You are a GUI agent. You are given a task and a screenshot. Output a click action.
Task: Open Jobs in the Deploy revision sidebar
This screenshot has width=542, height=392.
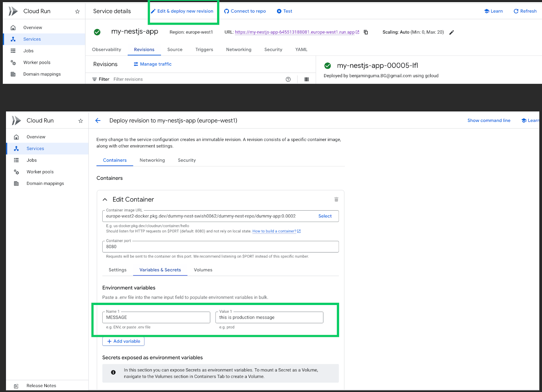32,160
